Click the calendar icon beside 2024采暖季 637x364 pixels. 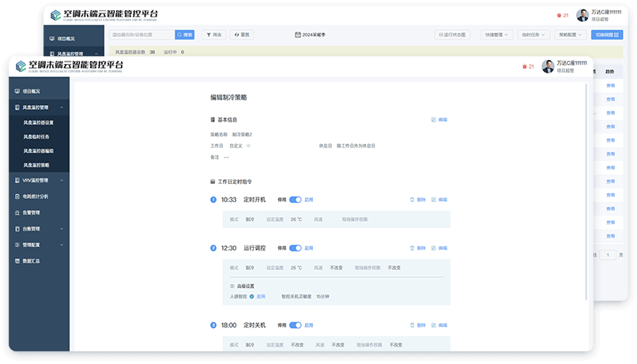click(x=297, y=35)
